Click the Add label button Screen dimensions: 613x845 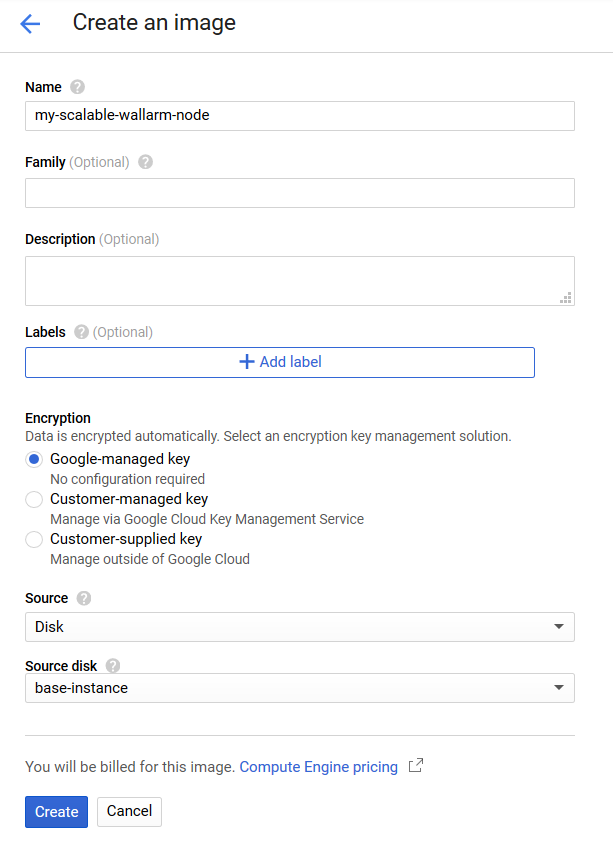click(280, 362)
